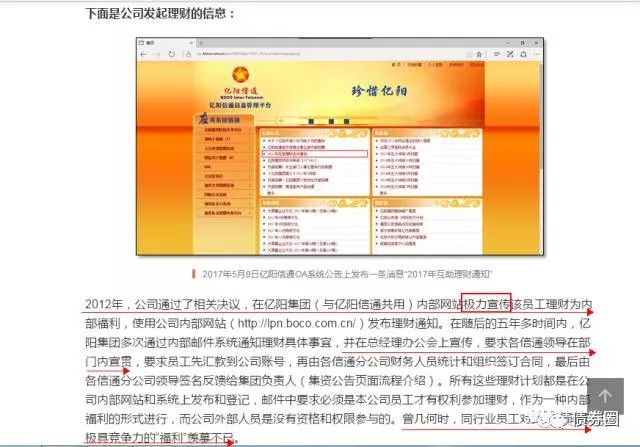Click the BOCO sun logo on the OA page

tap(241, 75)
